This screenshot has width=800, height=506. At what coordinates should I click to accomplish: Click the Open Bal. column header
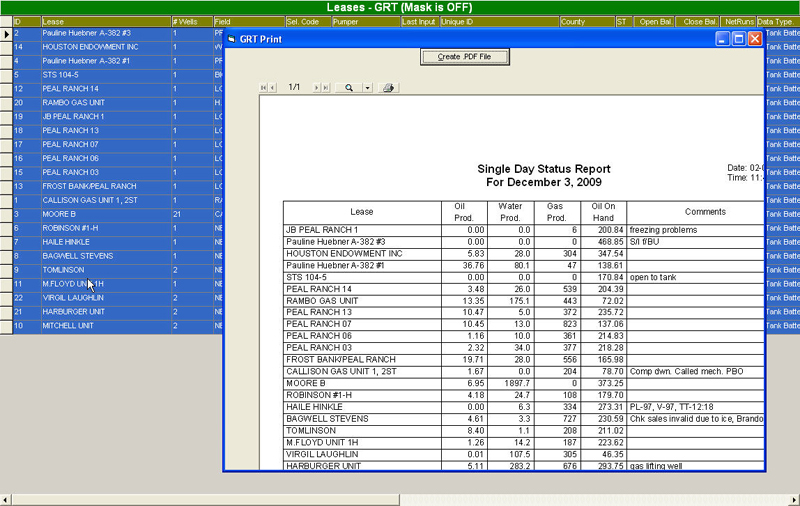(654, 21)
